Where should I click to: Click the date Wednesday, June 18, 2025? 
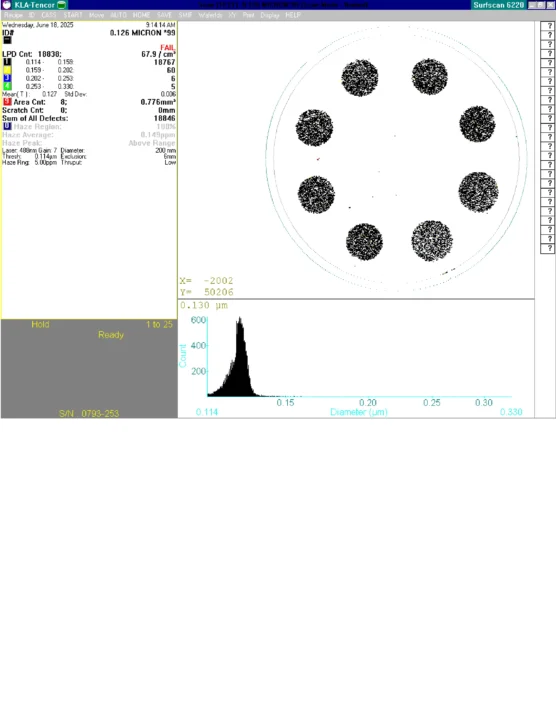point(38,25)
